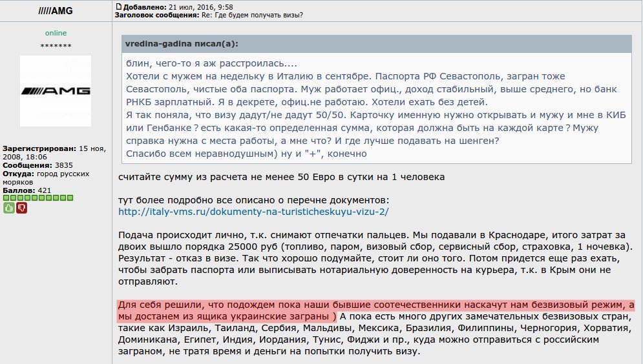Click the line 'считайте сумму из расчета не менее 50 Евро'
The height and width of the screenshot is (364, 643).
tap(281, 177)
